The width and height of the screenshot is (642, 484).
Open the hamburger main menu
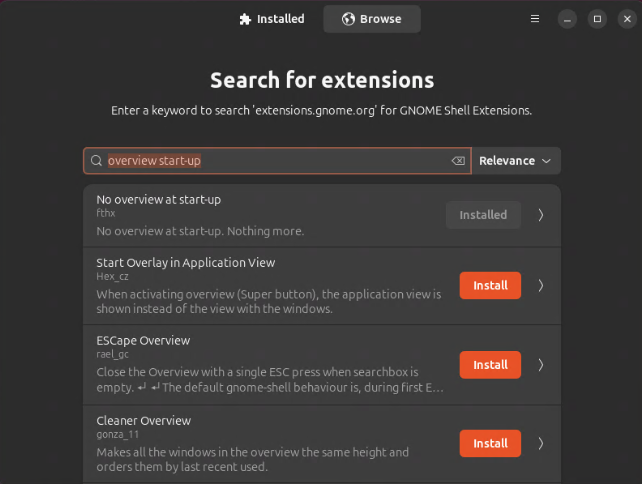coord(535,19)
